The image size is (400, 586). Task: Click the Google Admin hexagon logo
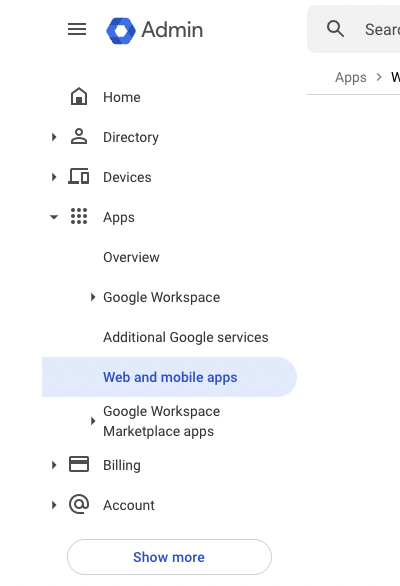coord(121,31)
